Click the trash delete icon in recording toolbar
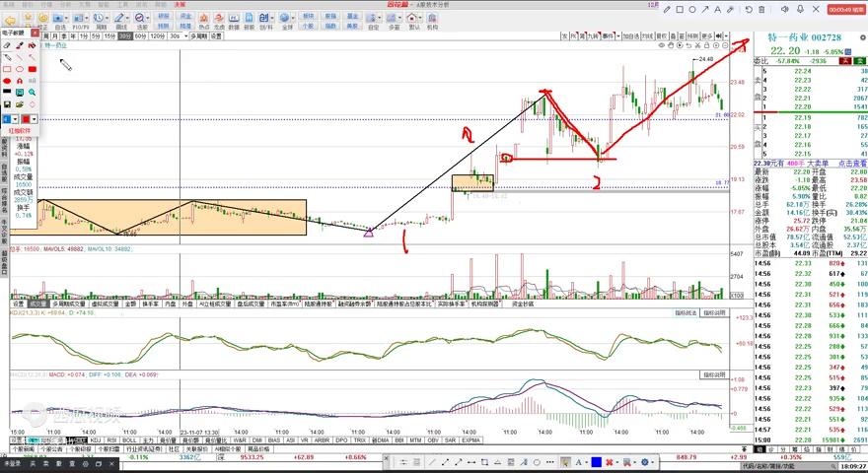The height and width of the screenshot is (473, 868). tap(761, 10)
